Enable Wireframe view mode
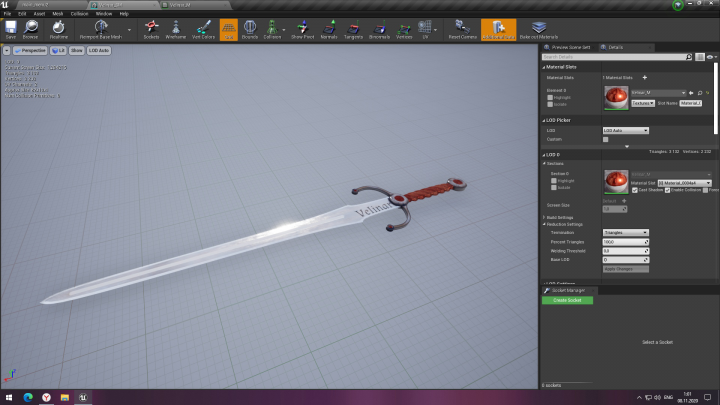This screenshot has width=720, height=405. (175, 29)
